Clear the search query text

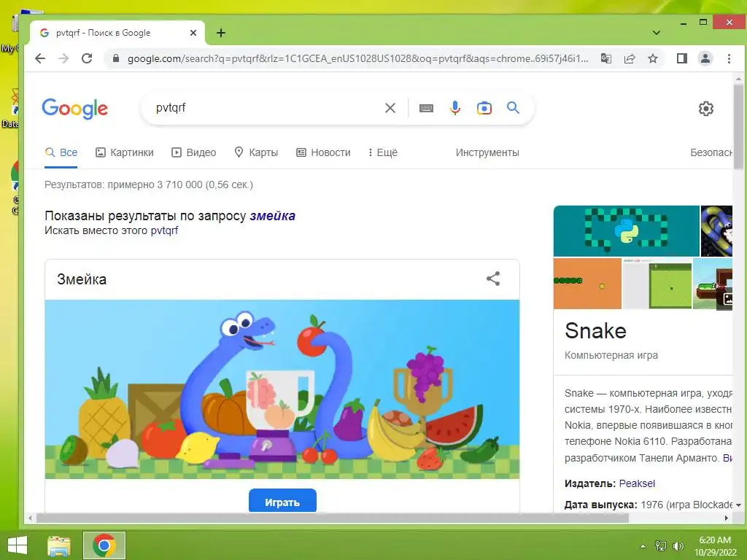pyautogui.click(x=390, y=108)
